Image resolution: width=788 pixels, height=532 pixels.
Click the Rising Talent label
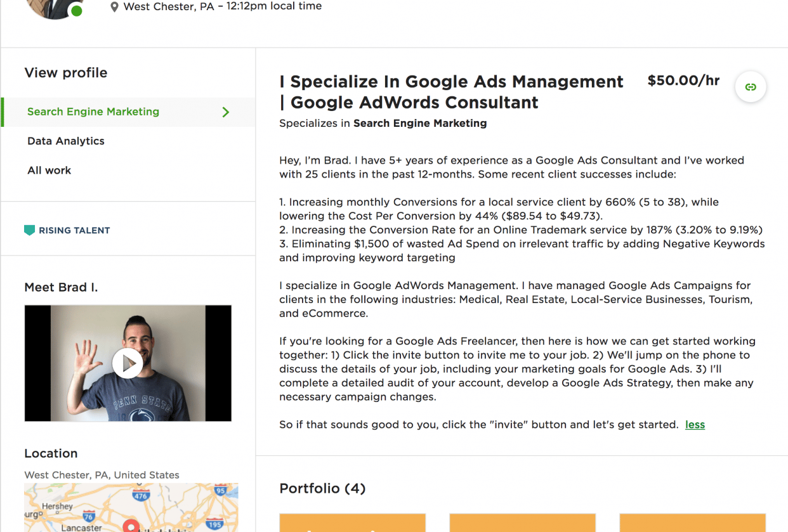[74, 231]
